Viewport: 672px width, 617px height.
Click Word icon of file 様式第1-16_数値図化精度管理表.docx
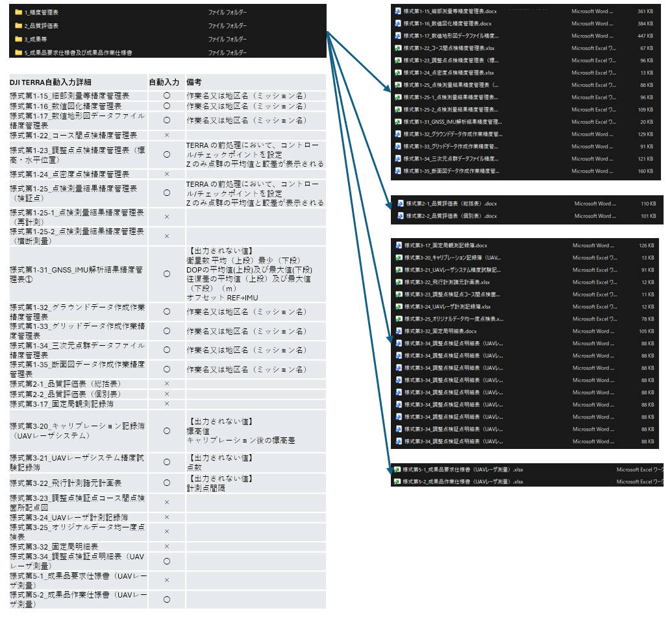tap(398, 23)
